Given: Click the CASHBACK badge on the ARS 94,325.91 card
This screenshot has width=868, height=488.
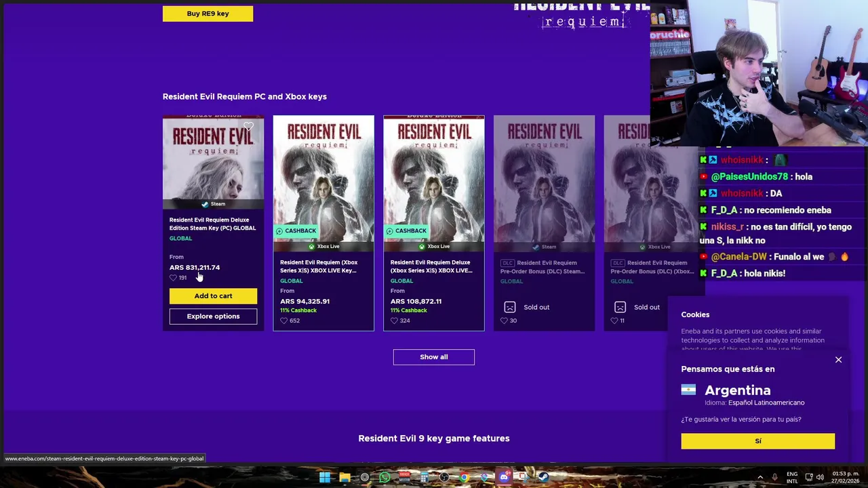Looking at the screenshot, I should click(296, 231).
